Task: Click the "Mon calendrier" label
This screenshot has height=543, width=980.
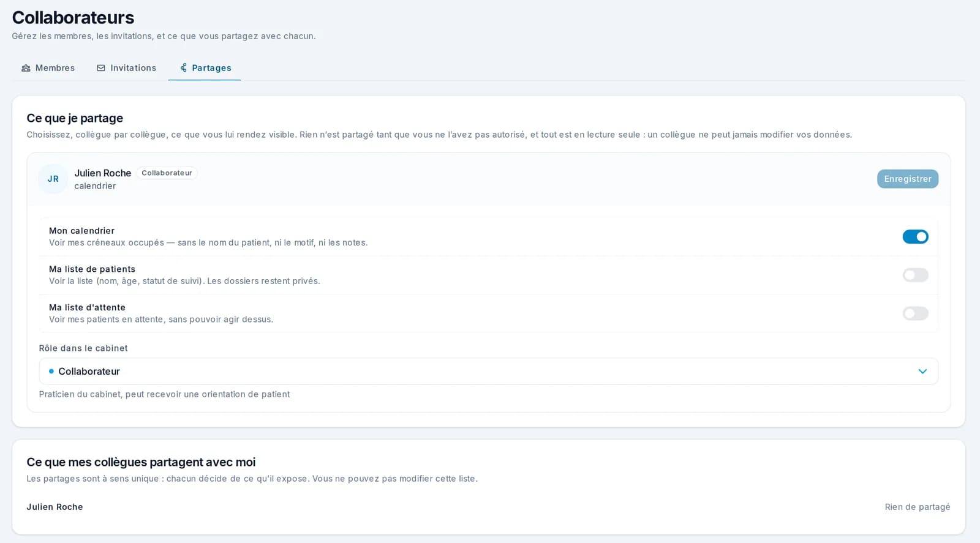Action: pyautogui.click(x=81, y=231)
